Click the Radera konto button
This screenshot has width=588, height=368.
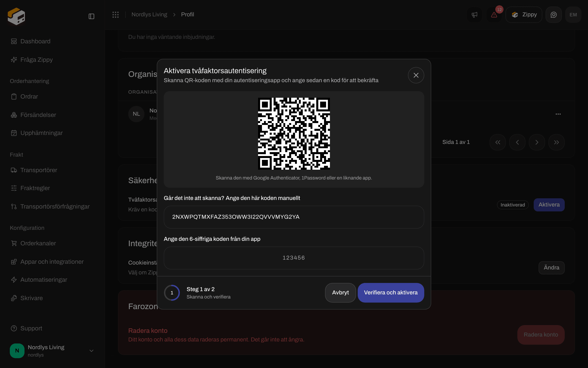pyautogui.click(x=541, y=335)
